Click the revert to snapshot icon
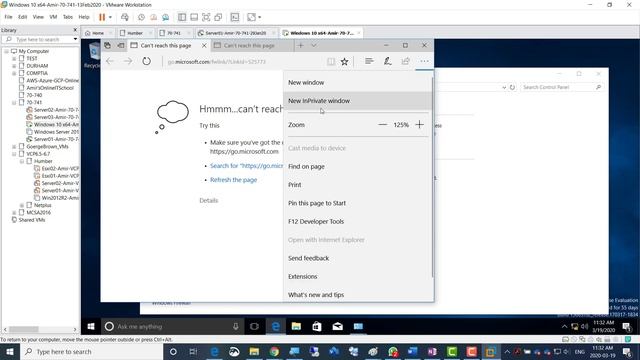This screenshot has height=360, width=640. (x=153, y=17)
